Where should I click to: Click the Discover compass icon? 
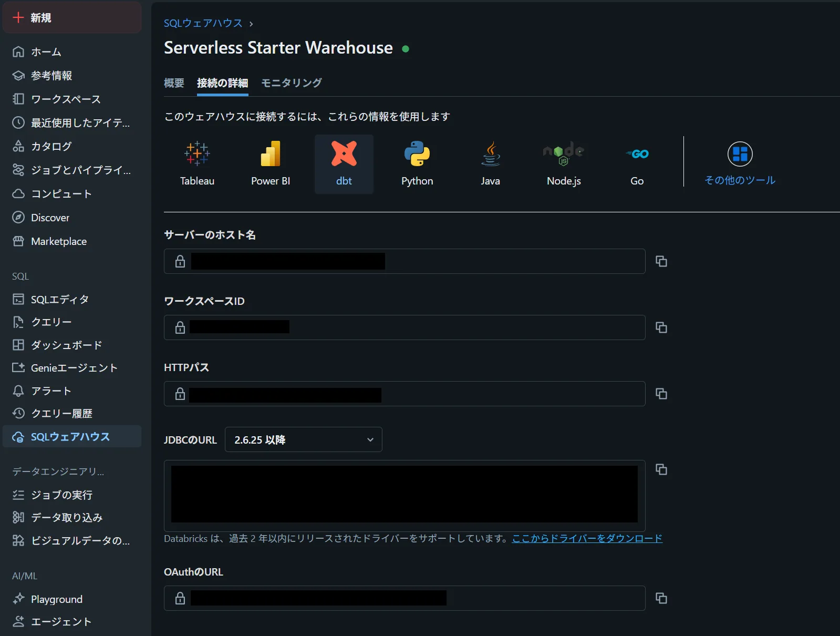click(18, 217)
